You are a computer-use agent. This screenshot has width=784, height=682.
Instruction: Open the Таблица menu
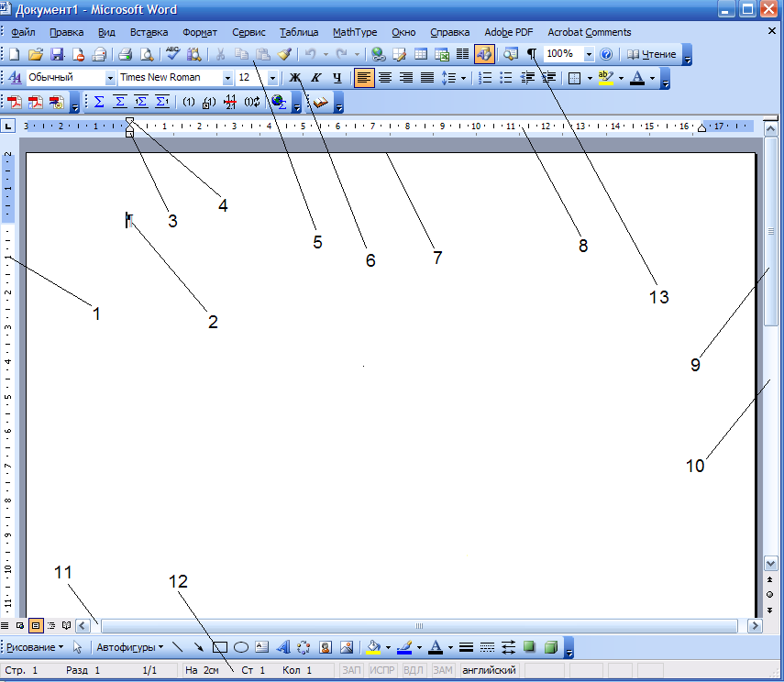coord(299,32)
